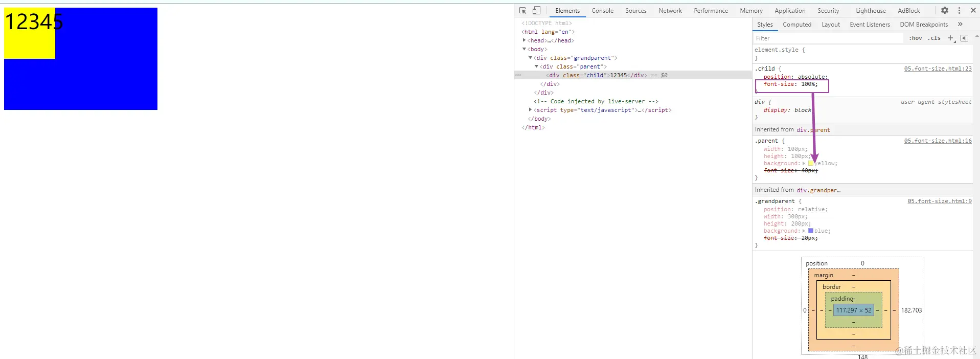Show more style tabs via chevron
980x359 pixels.
(960, 24)
